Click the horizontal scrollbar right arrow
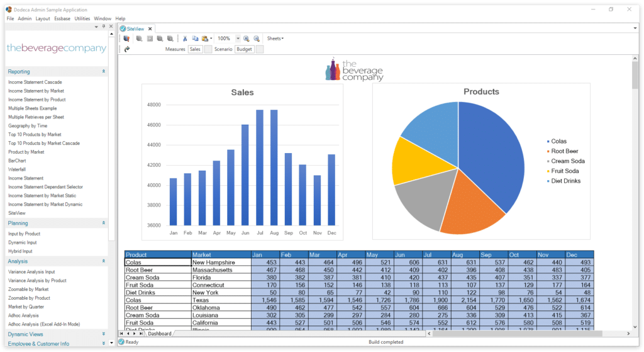Viewport: 644px width, 352px height. pyautogui.click(x=628, y=334)
